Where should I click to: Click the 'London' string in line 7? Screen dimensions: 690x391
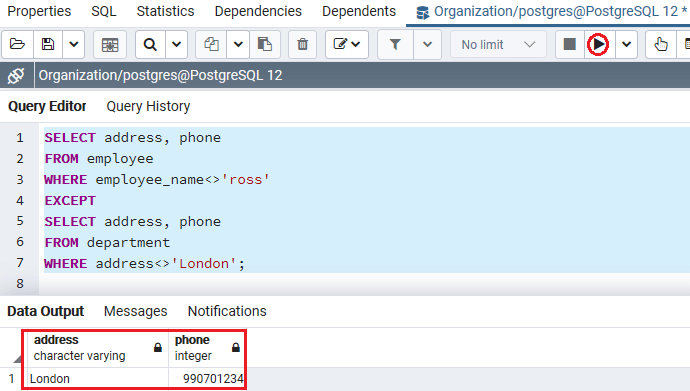204,263
